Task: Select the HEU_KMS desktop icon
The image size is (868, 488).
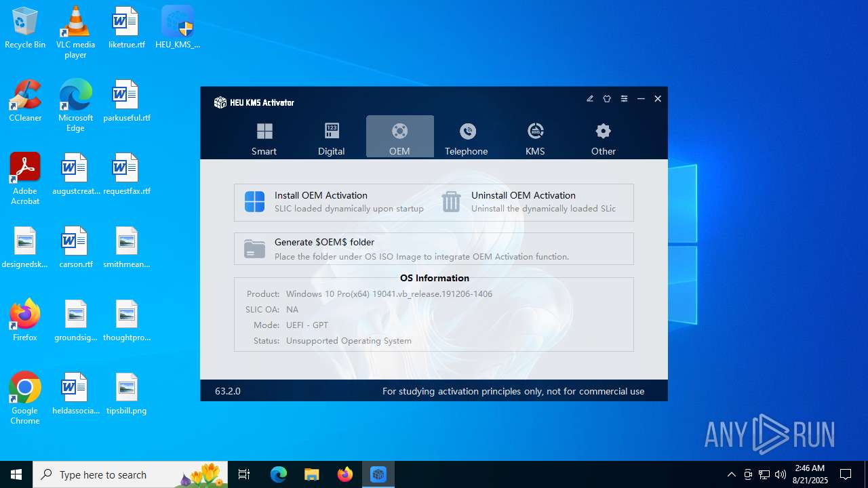Action: click(178, 28)
